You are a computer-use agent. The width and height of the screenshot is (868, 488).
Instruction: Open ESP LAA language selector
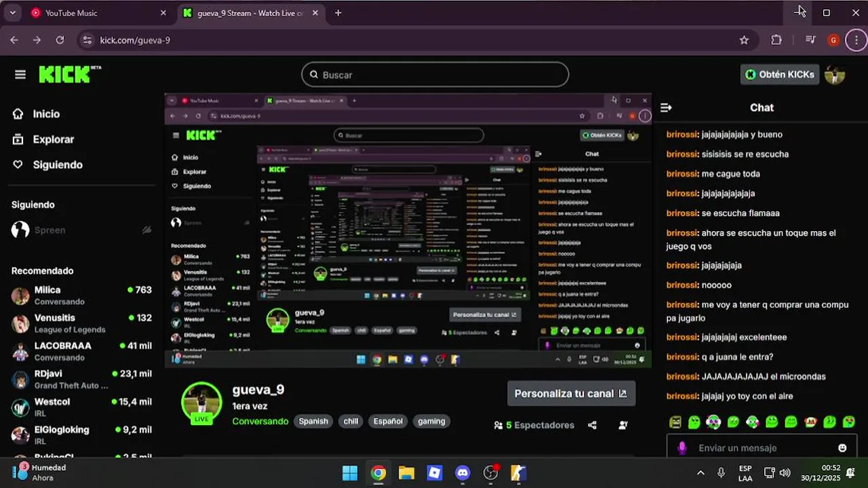[745, 472]
